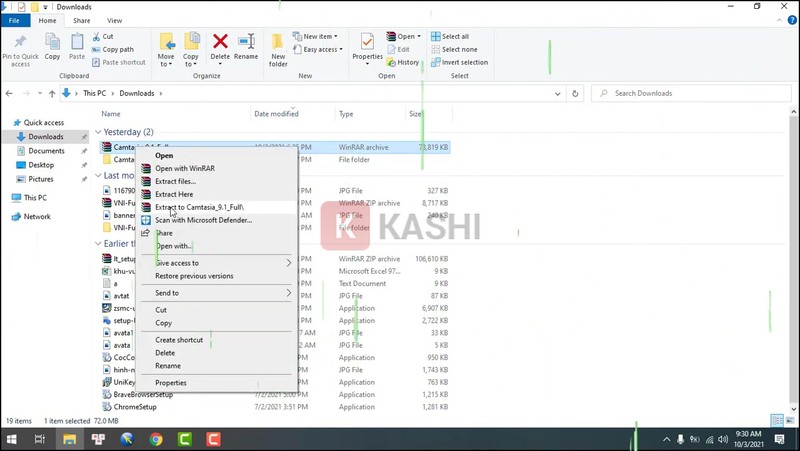Click Pin to Quick access icon
Screen dimensions: 800x451
20,42
